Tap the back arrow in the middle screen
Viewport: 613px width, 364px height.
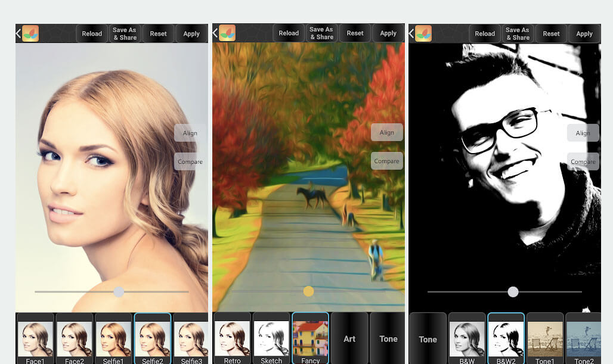point(215,33)
